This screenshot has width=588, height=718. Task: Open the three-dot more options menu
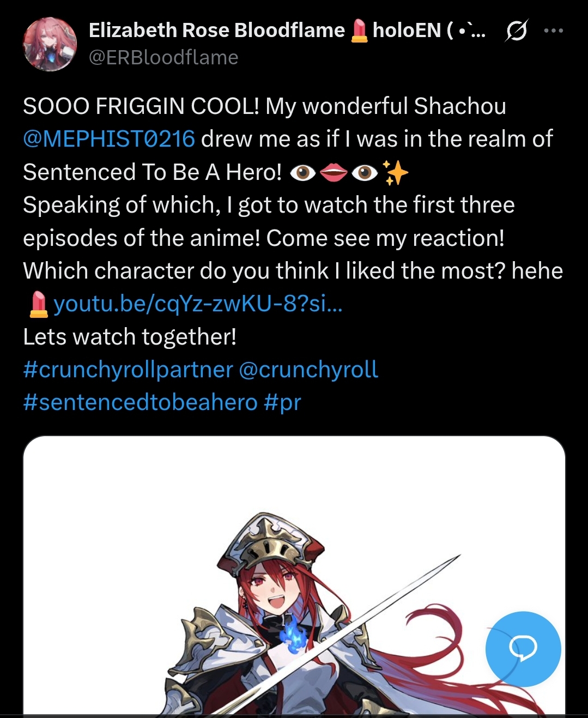tap(554, 31)
